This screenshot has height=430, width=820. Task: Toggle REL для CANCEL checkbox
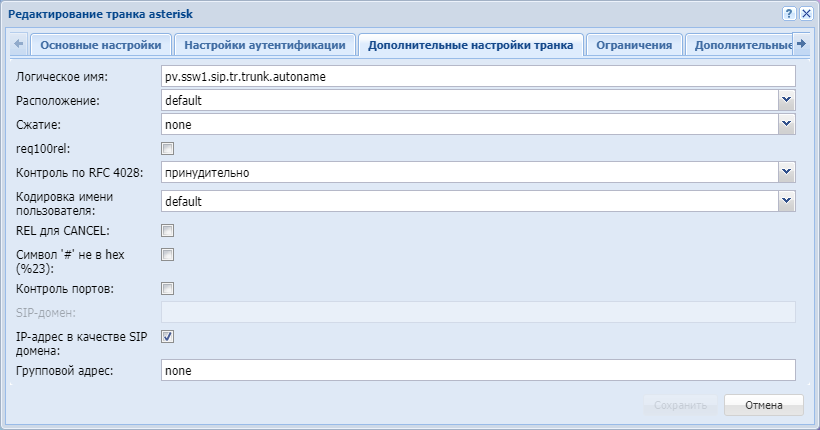[x=168, y=231]
